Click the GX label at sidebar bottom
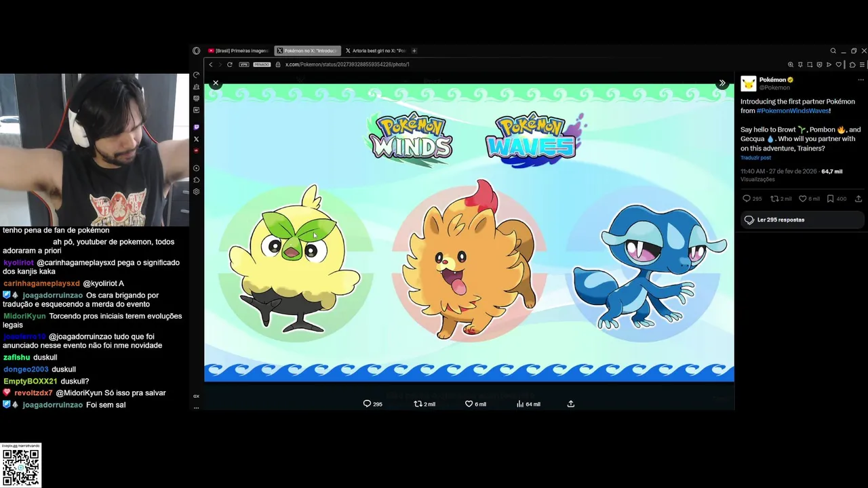 point(196,396)
